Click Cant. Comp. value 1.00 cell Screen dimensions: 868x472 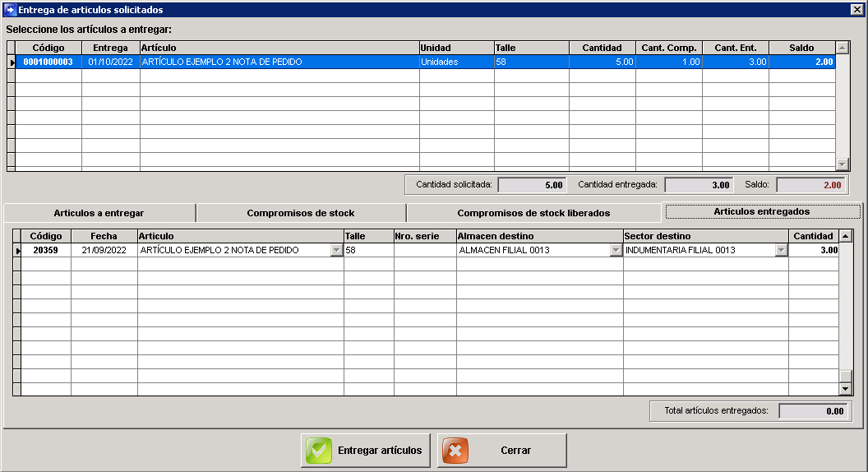pos(669,62)
